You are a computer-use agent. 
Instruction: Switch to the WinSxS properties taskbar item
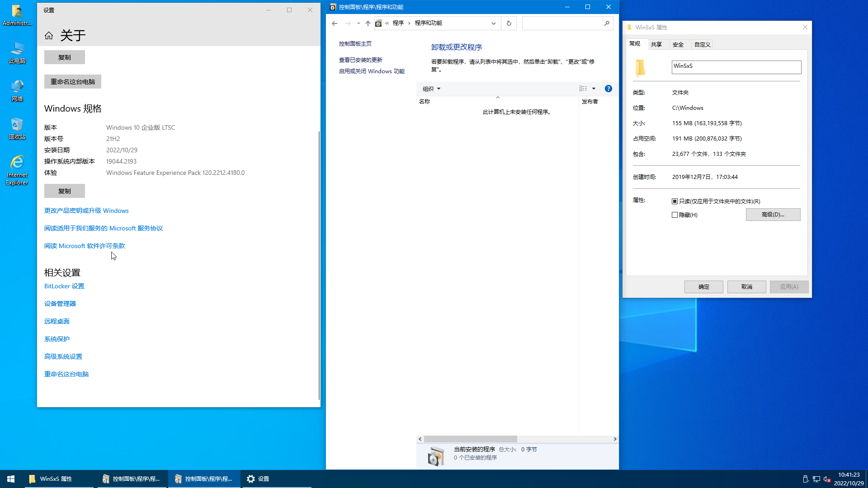[59, 479]
